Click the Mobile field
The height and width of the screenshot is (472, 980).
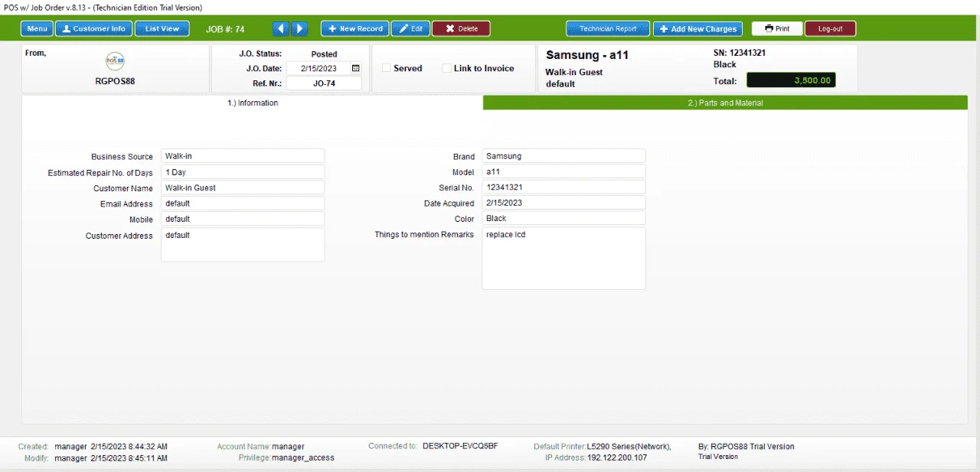pyautogui.click(x=243, y=219)
